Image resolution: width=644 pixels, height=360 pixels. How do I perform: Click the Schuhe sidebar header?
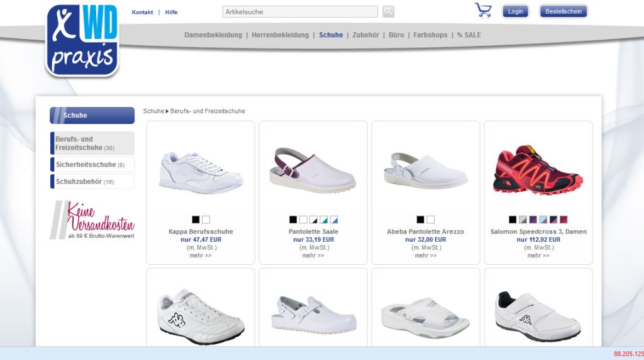point(92,115)
